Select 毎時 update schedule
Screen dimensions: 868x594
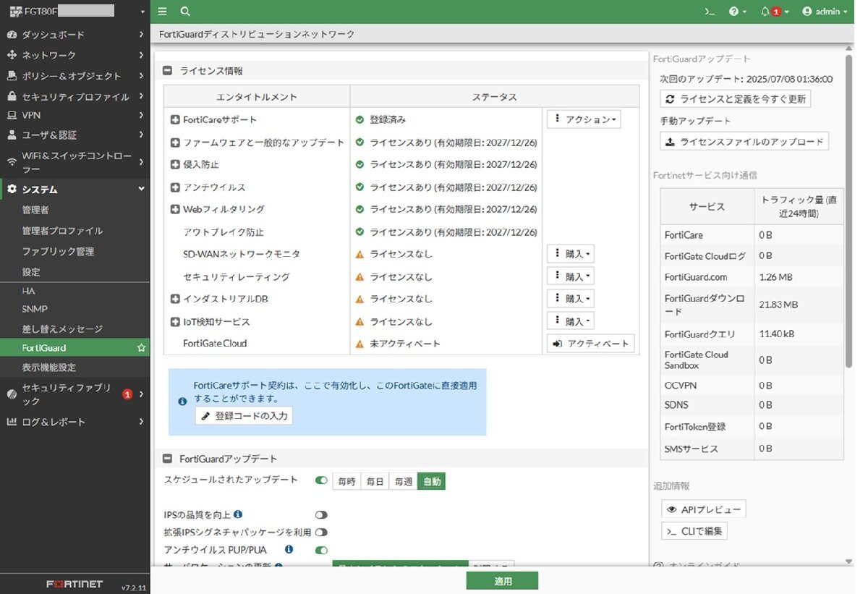click(346, 481)
